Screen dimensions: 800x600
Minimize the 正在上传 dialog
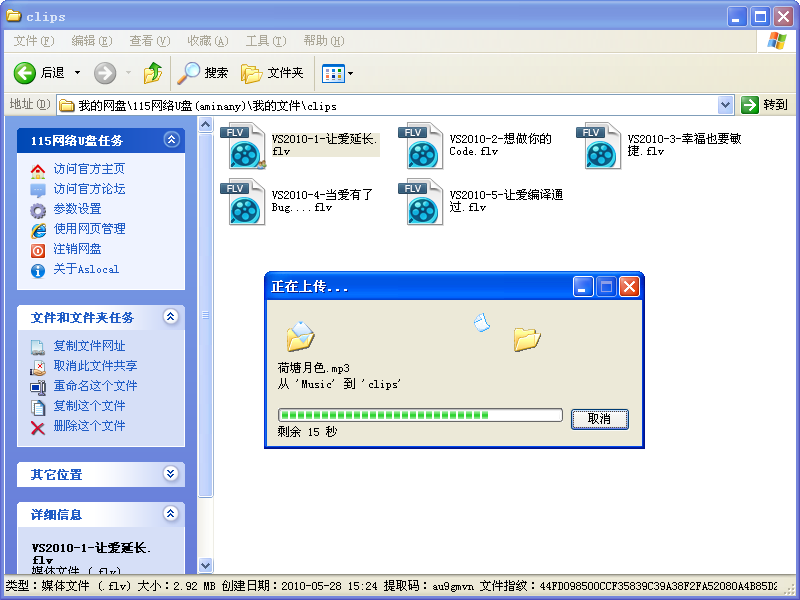[x=583, y=287]
